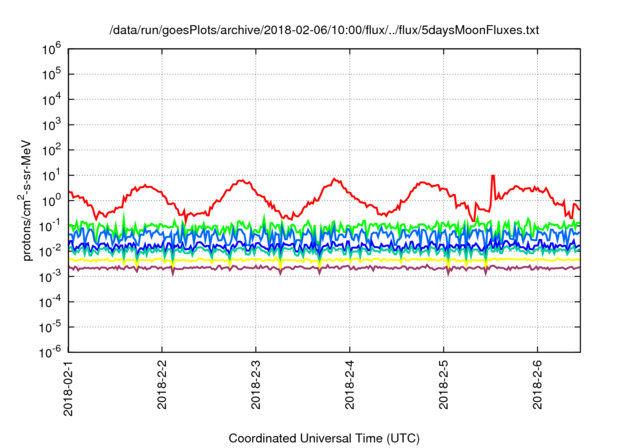This screenshot has height=448, width=640.
Task: Click the 10^-2 y-axis tick label
Action: 51,251
